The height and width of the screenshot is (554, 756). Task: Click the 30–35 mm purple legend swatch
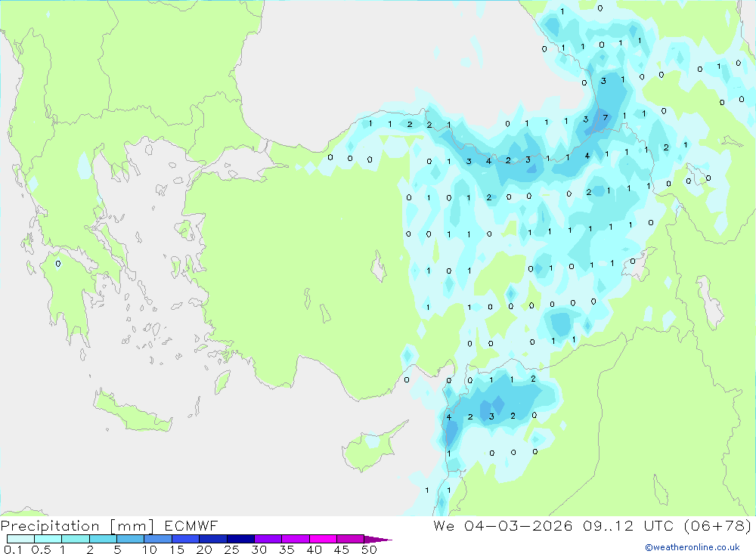pos(268,539)
